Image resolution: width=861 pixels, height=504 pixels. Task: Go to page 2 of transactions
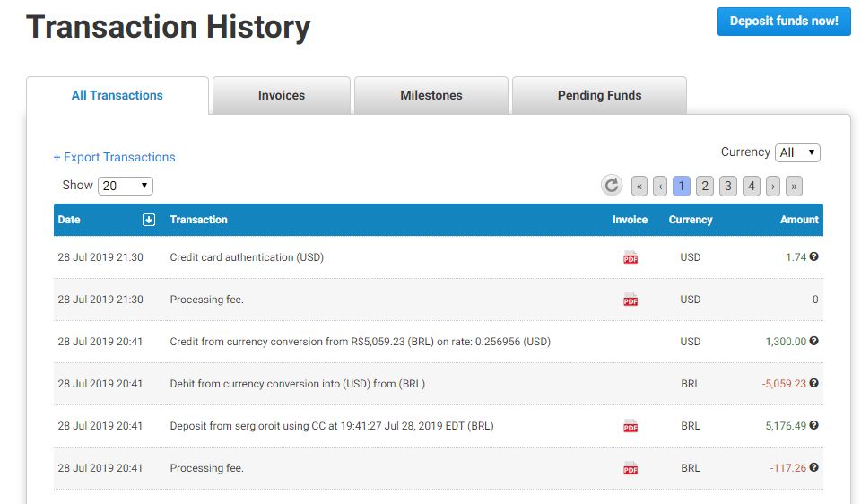tap(705, 186)
